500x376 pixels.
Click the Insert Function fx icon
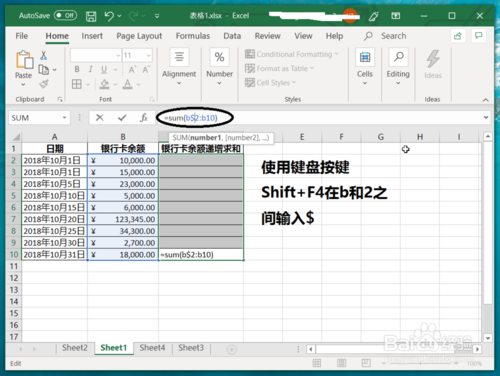(144, 118)
